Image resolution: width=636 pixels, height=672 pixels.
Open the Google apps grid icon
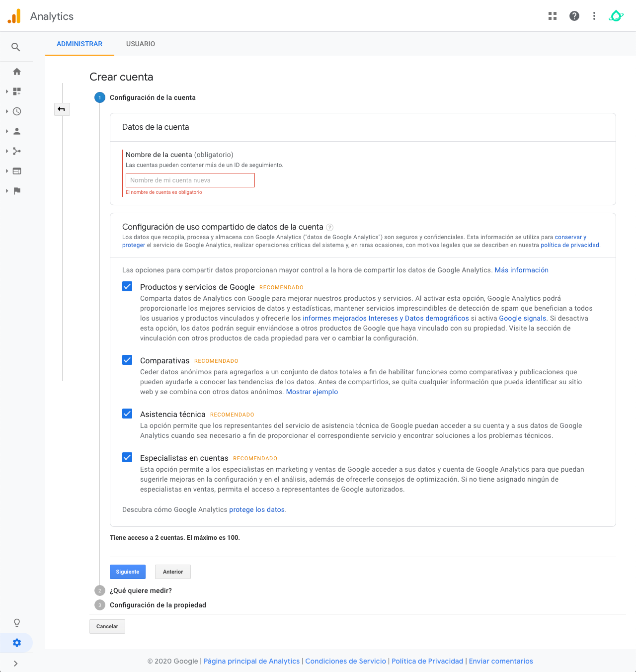553,16
